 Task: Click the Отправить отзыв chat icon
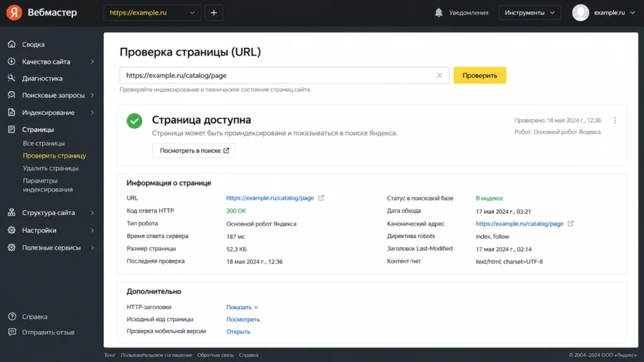point(12,332)
